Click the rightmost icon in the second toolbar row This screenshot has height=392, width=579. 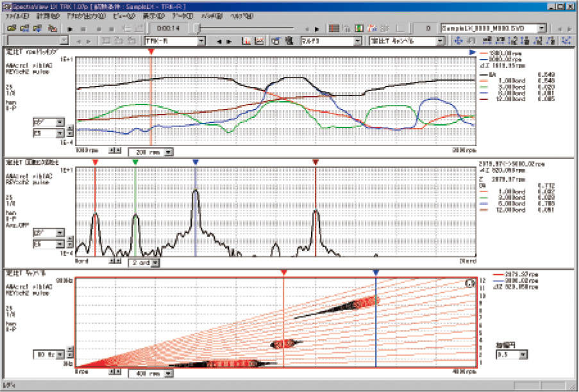[566, 40]
